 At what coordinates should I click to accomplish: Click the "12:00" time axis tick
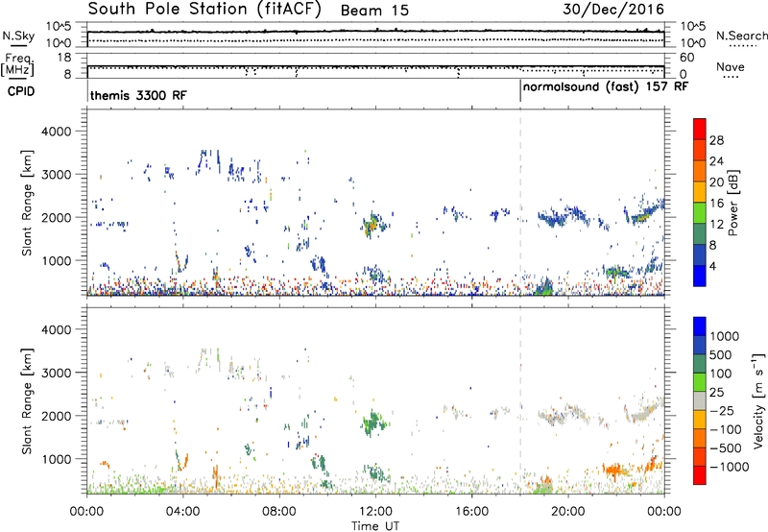click(375, 512)
